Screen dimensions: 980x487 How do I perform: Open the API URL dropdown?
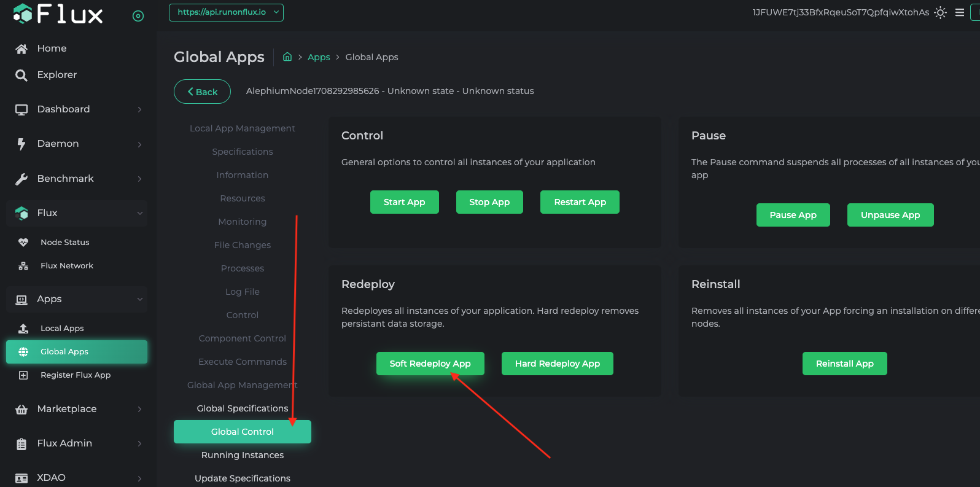point(226,12)
